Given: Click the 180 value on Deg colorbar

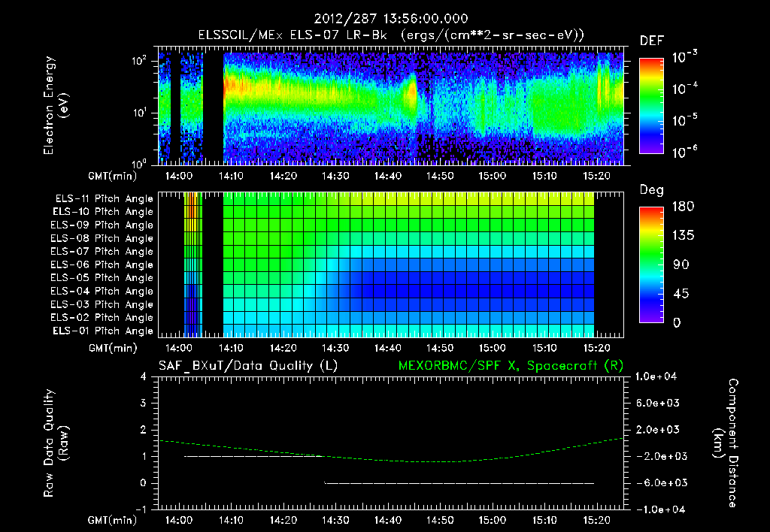Looking at the screenshot, I should click(683, 207).
